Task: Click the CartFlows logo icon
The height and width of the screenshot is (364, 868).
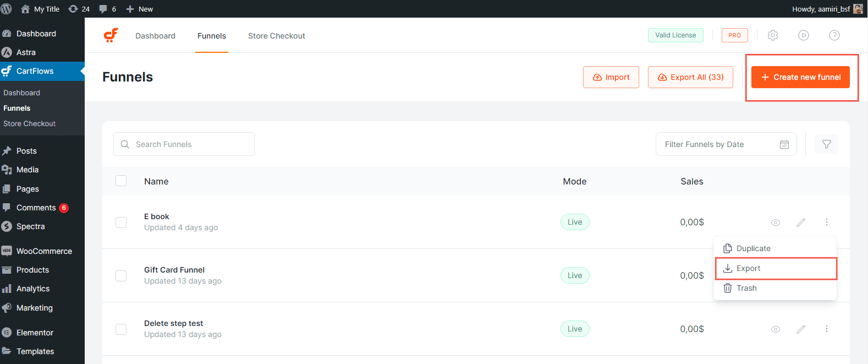Action: click(111, 35)
